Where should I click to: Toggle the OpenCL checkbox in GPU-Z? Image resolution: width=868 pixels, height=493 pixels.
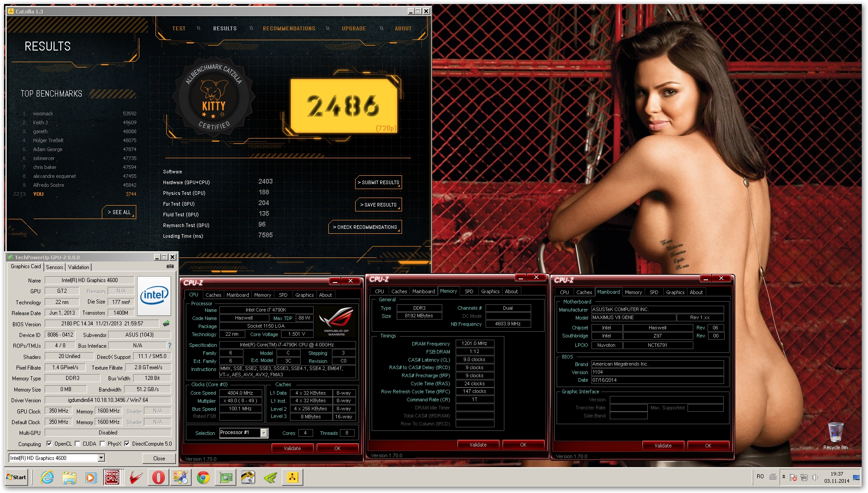[x=49, y=444]
